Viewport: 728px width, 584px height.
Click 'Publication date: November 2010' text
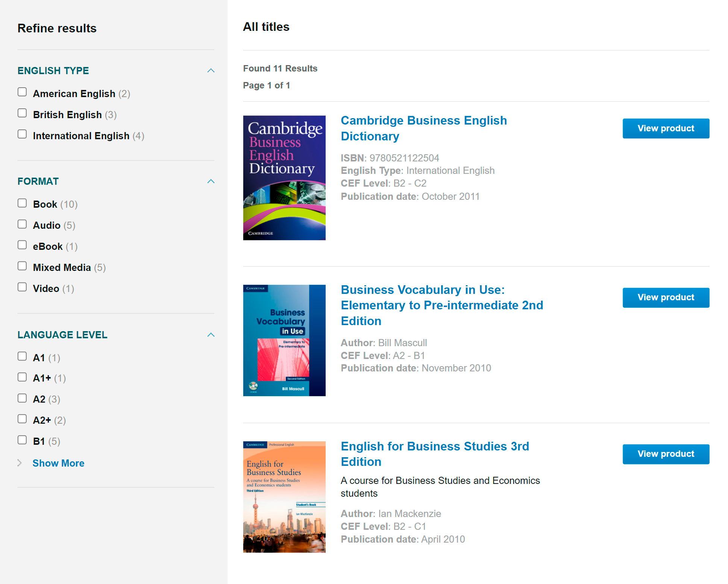coord(416,368)
